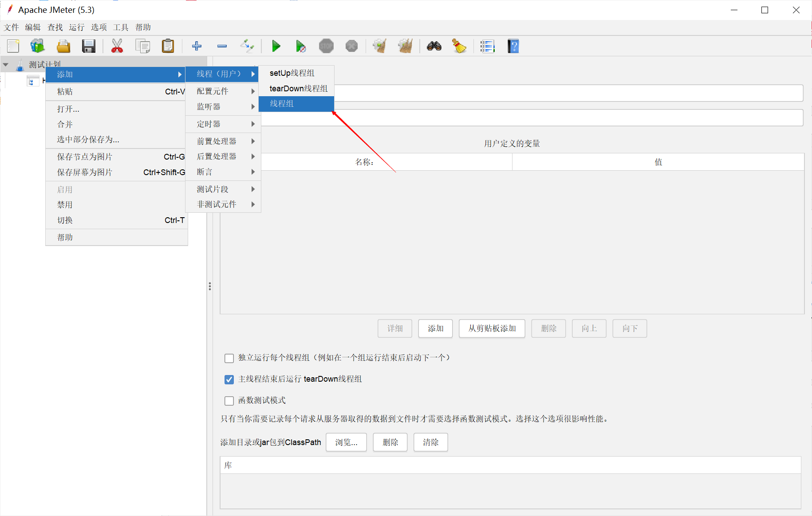The width and height of the screenshot is (812, 516).
Task: Click the Shutdown test icon
Action: [x=351, y=46]
